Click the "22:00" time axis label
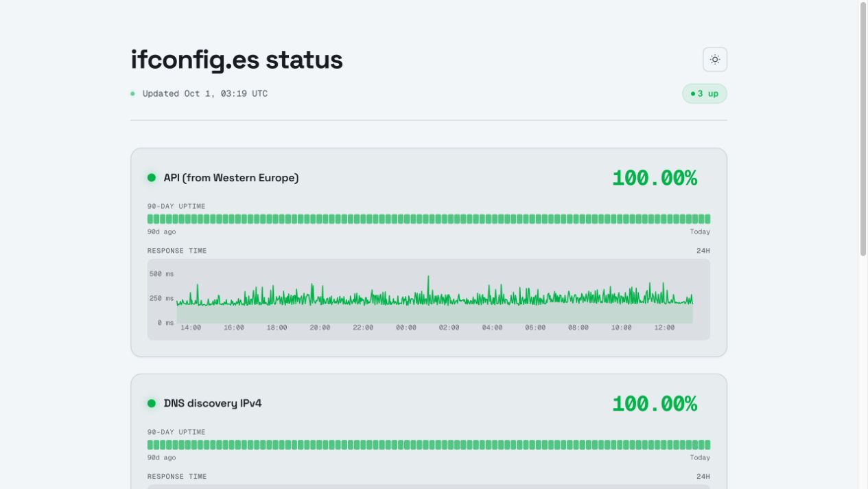 [x=363, y=328]
